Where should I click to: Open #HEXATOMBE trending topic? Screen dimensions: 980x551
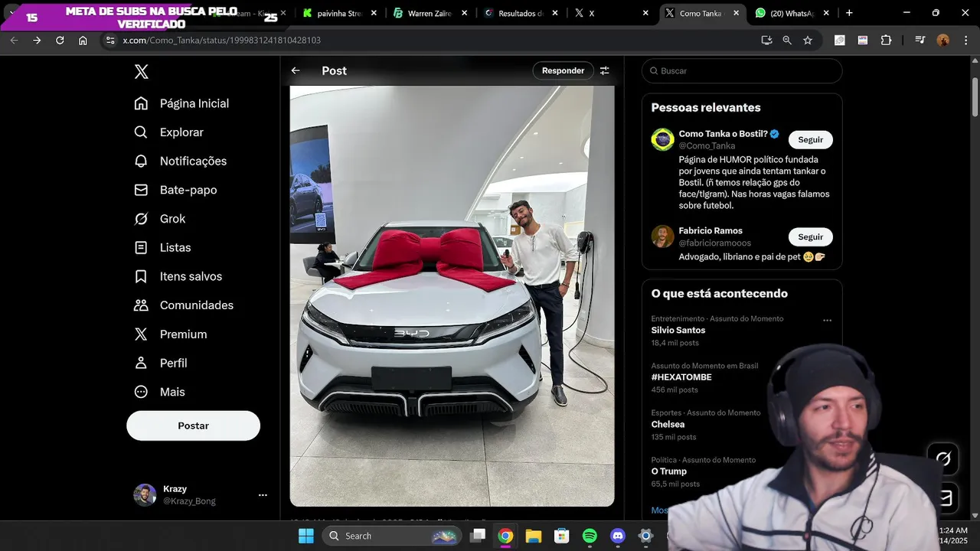[x=681, y=377]
